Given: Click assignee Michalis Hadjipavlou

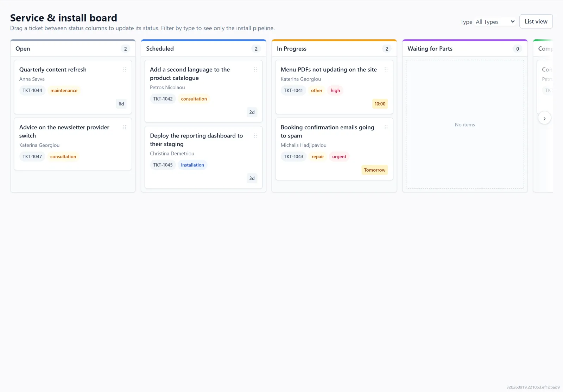Looking at the screenshot, I should [304, 145].
